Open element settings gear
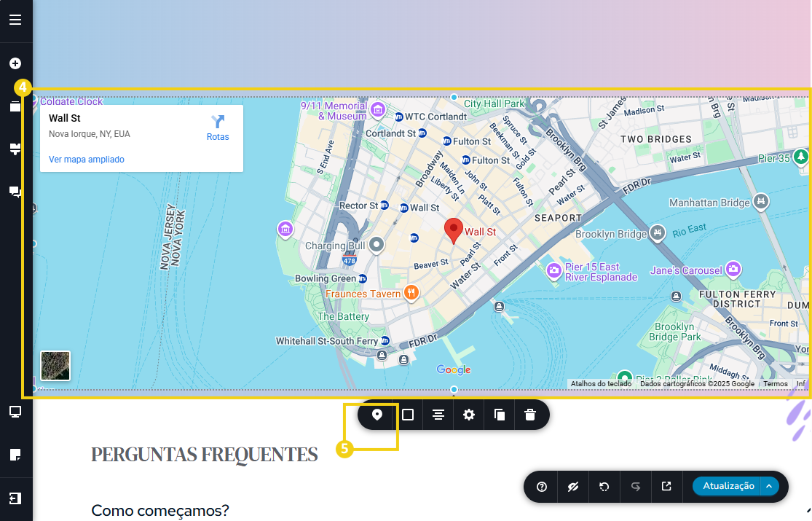The width and height of the screenshot is (812, 521). click(469, 415)
